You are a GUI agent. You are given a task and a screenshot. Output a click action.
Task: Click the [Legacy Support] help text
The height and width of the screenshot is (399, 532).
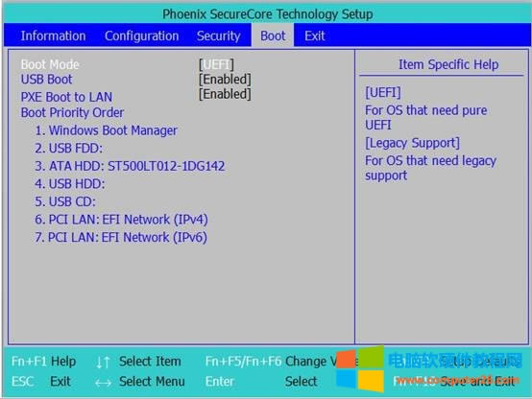pyautogui.click(x=413, y=143)
